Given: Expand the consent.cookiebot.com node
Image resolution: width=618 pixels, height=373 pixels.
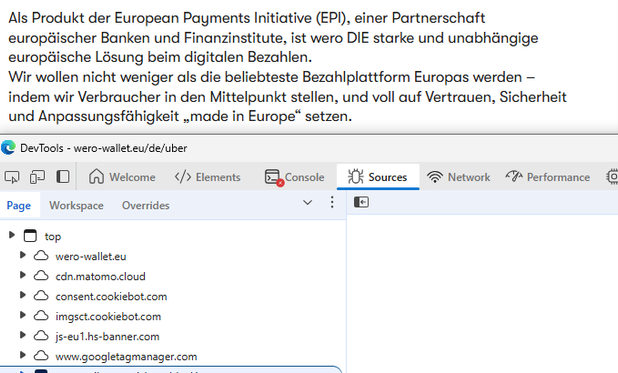Looking at the screenshot, I should pos(23,295).
